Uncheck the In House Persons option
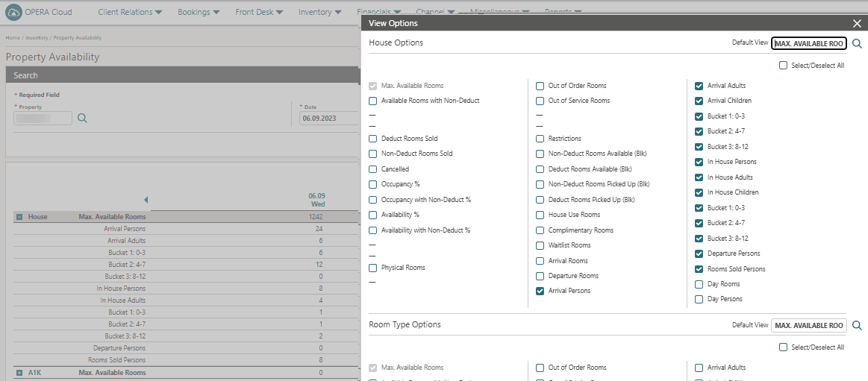Image resolution: width=868 pixels, height=381 pixels. tap(699, 162)
